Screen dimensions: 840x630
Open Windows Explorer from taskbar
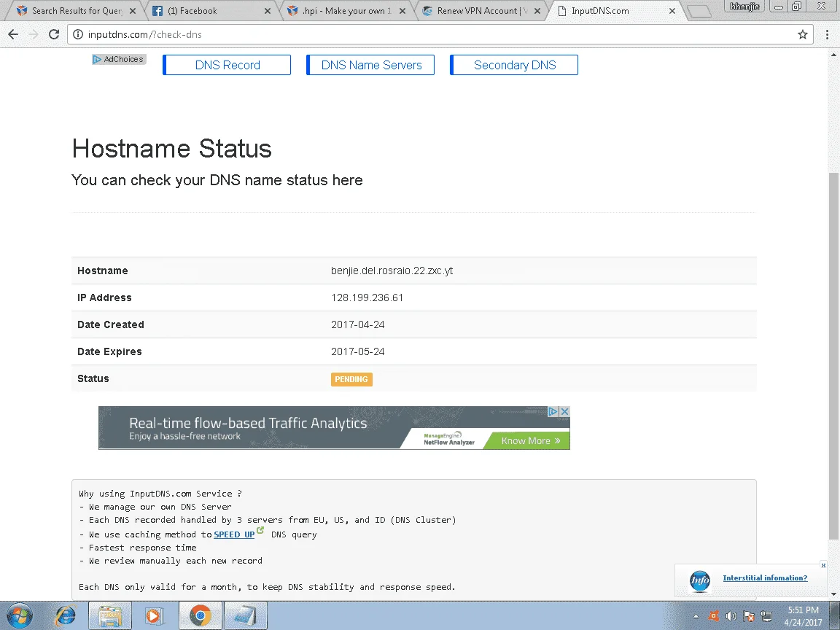click(110, 616)
